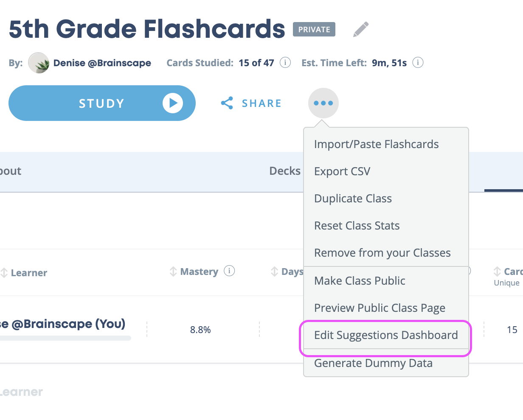Open Edit Suggestions Dashboard
The image size is (523, 420).
click(x=386, y=335)
